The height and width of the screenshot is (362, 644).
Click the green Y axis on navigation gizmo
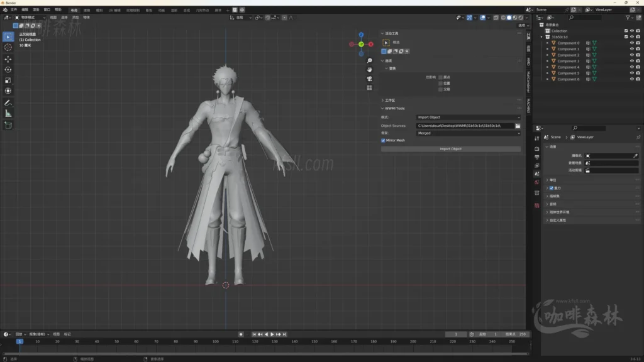[x=361, y=44]
